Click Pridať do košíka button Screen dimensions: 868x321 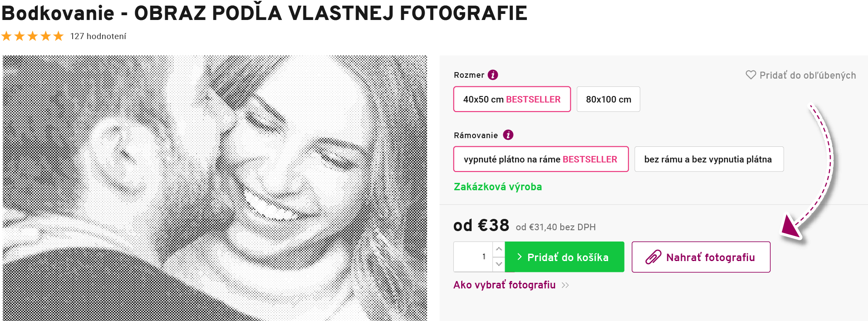tap(565, 257)
